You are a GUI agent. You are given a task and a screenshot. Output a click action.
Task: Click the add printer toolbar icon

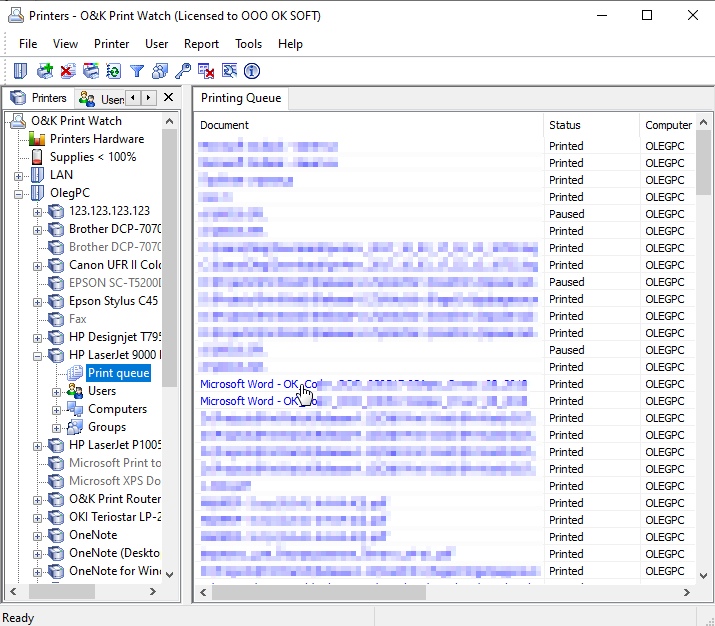click(x=44, y=71)
